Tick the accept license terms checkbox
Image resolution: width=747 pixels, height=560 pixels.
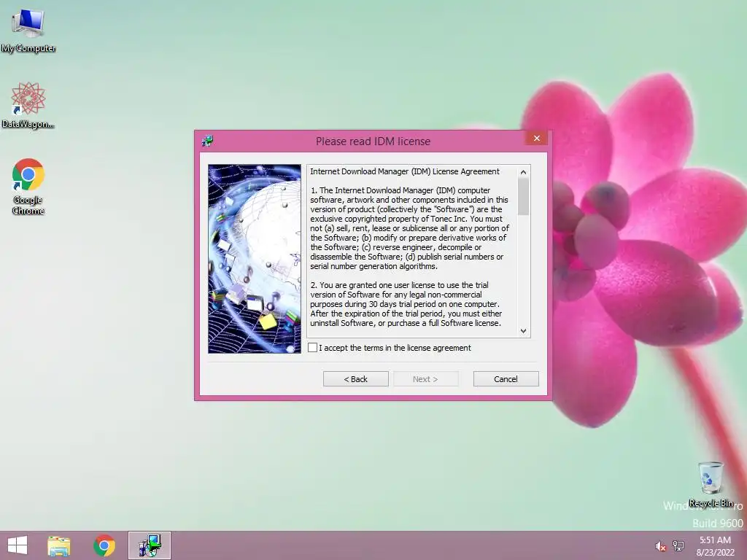tap(312, 348)
